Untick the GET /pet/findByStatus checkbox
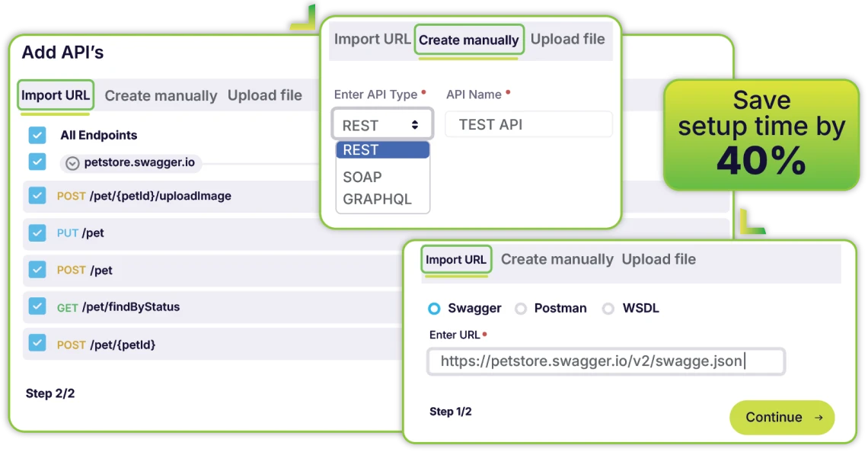 tap(37, 306)
